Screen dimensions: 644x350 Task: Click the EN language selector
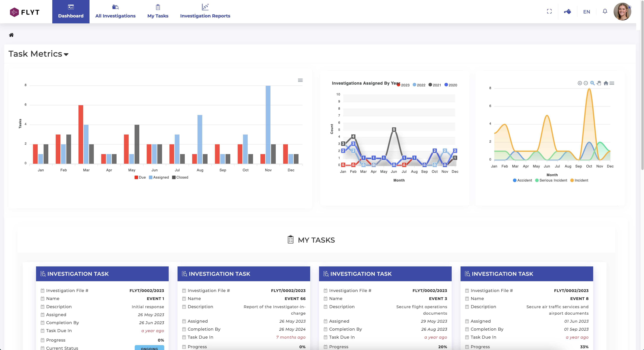coord(587,12)
